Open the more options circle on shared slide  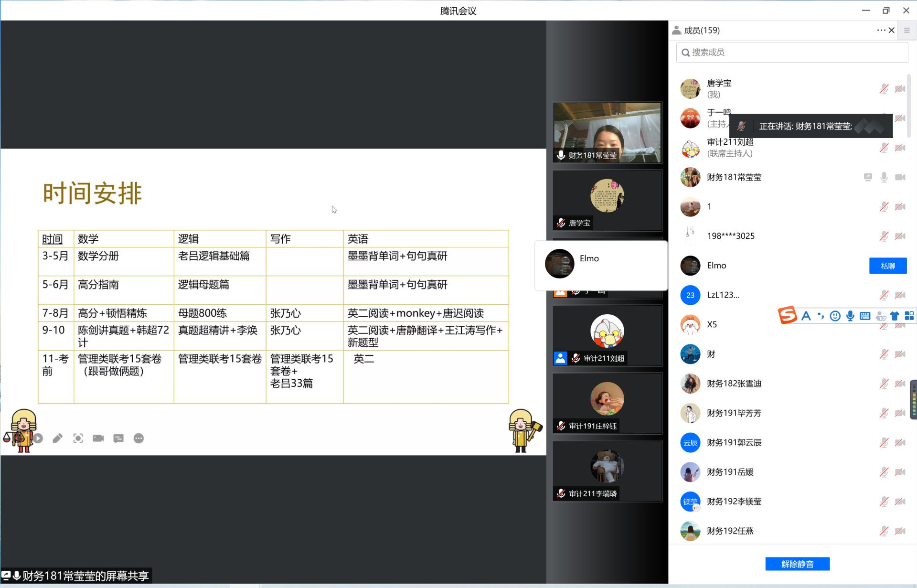tap(139, 438)
